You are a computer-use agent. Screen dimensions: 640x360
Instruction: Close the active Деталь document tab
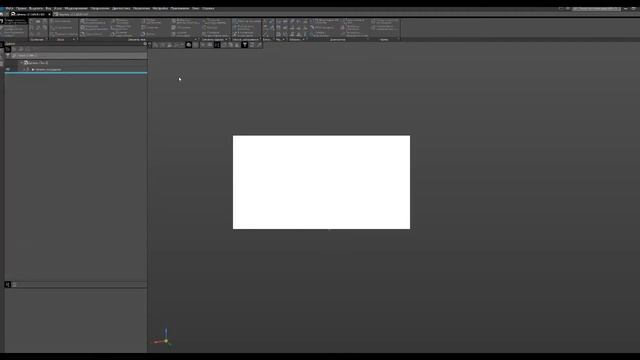coord(49,14)
